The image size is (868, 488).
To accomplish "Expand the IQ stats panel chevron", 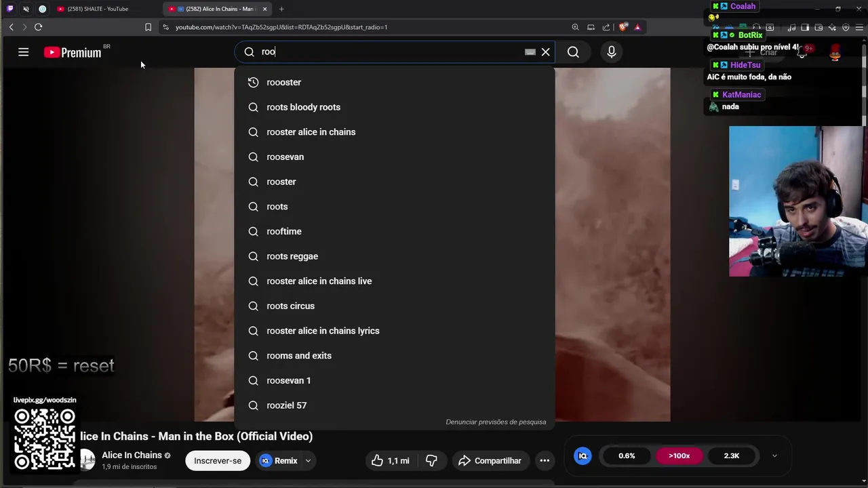I will point(774,456).
